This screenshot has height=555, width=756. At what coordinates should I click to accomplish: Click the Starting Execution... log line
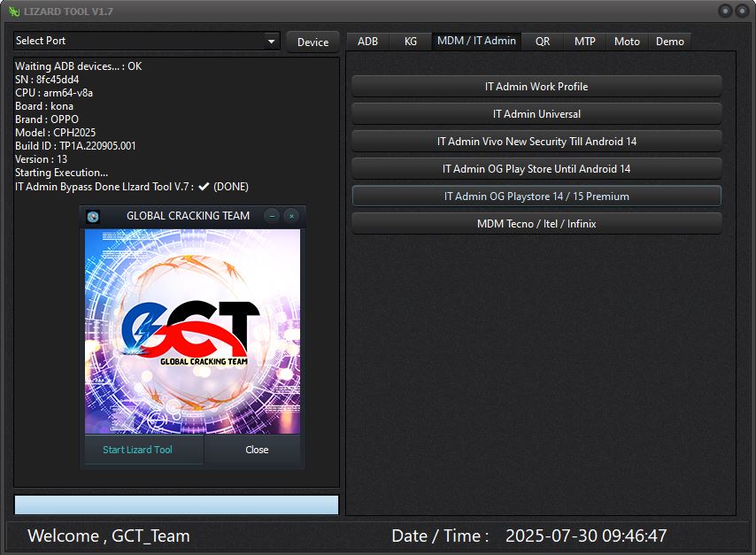pos(61,173)
